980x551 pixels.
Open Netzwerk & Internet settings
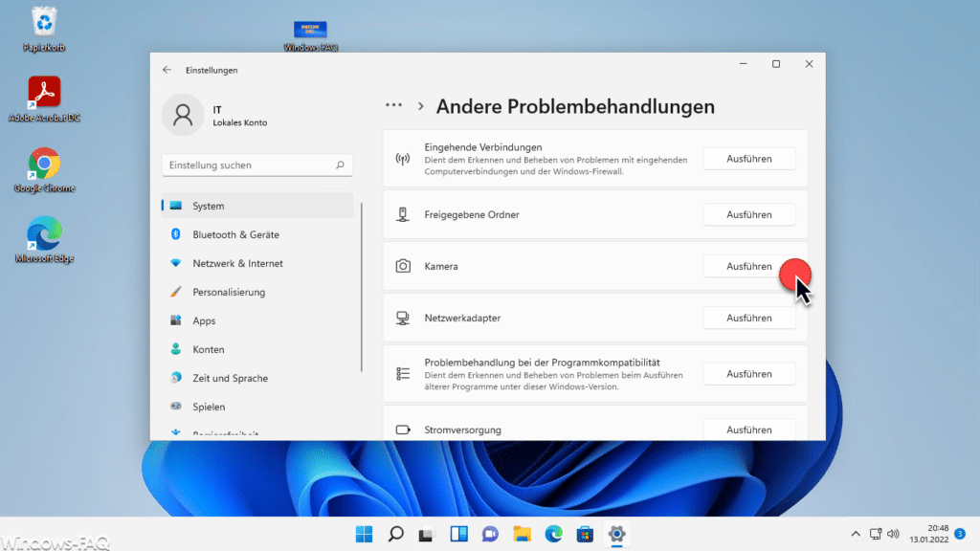coord(257,263)
